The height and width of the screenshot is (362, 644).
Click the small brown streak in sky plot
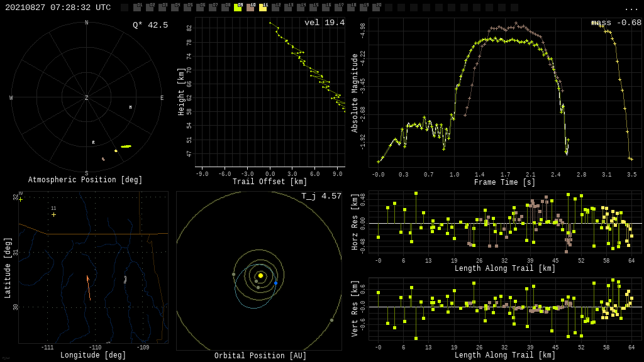click(103, 159)
